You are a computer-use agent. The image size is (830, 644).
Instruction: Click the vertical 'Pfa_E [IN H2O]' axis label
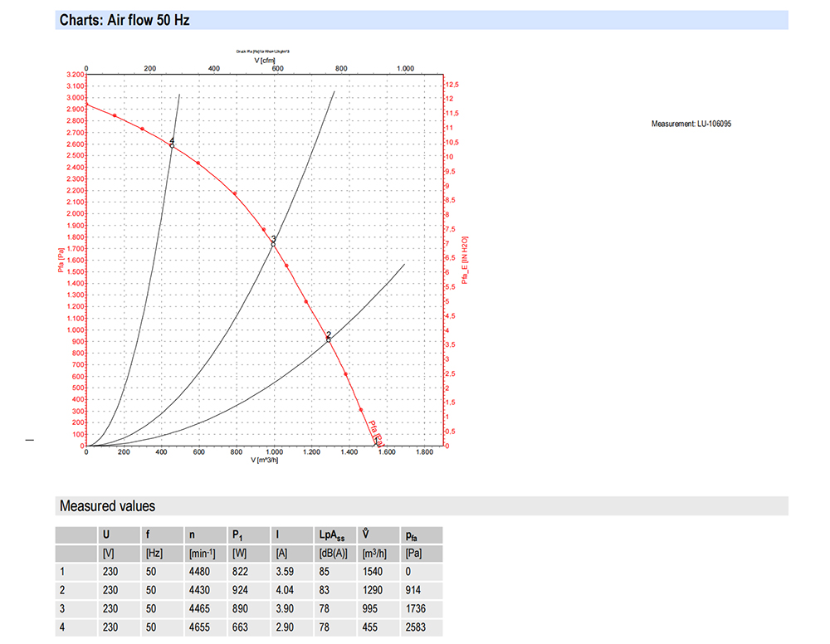pyautogui.click(x=465, y=260)
